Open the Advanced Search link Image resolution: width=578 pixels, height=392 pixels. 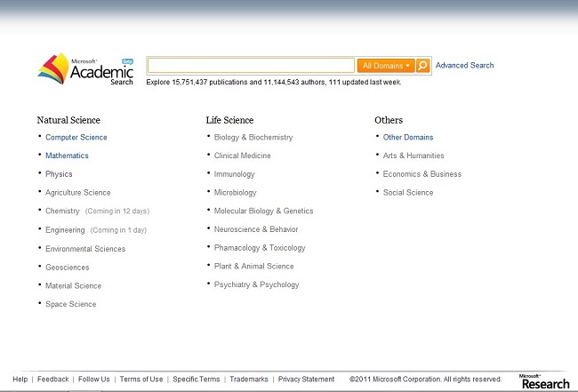[464, 65]
